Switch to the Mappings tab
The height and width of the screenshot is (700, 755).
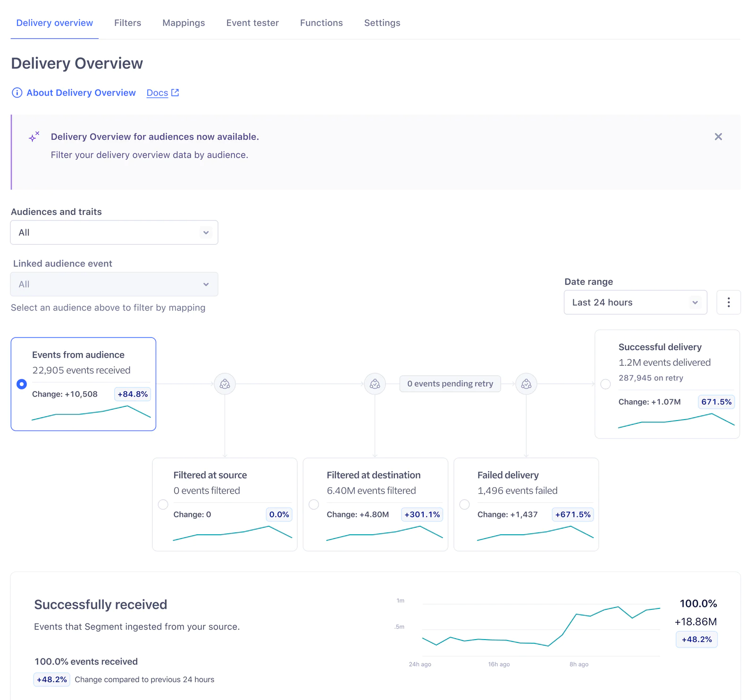(x=184, y=23)
